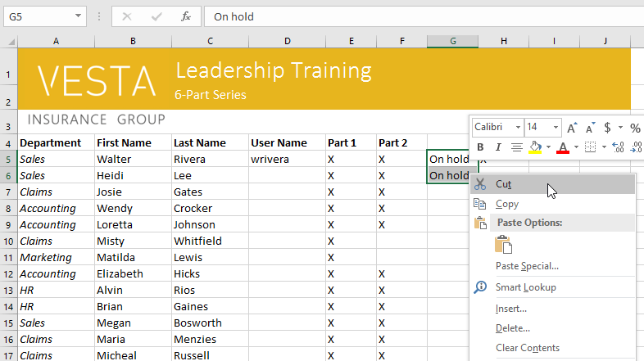Open the Paste Special dialog option

(x=527, y=266)
